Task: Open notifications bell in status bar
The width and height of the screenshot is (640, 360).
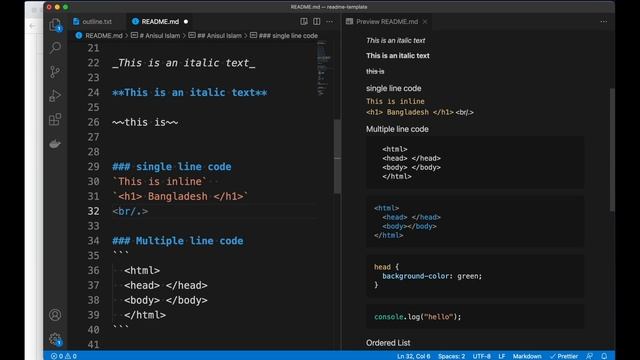Action: (604, 356)
